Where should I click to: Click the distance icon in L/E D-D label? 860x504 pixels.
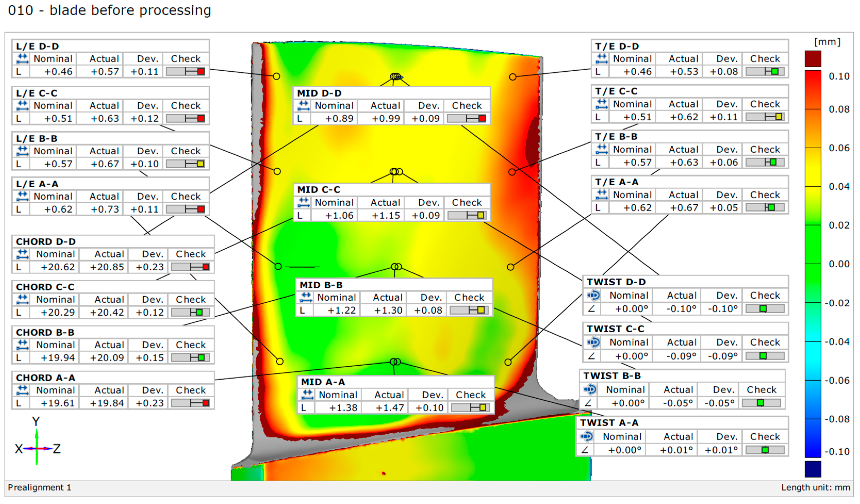[22, 59]
